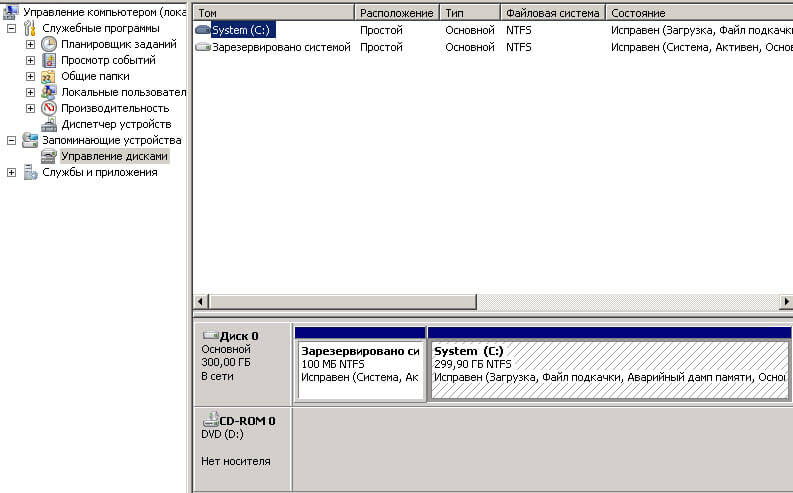This screenshot has height=493, width=793.
Task: Click the Диспетчер устройств icon
Action: [49, 124]
